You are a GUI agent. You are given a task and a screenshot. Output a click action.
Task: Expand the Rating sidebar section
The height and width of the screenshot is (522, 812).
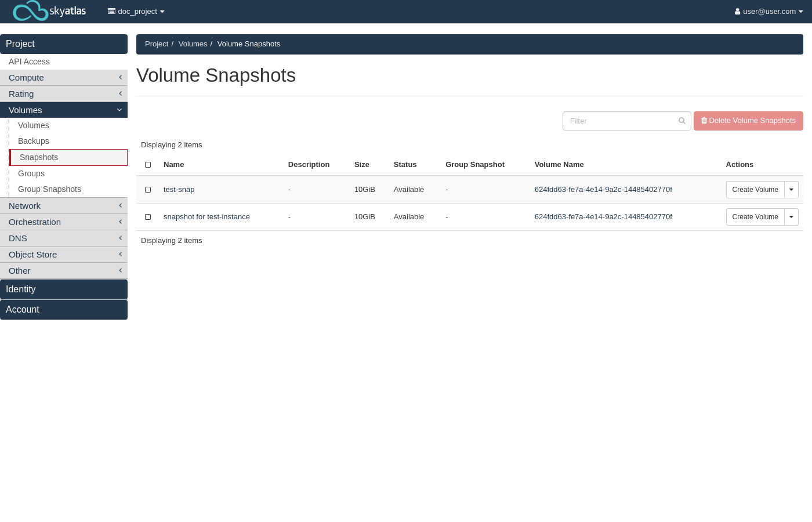(64, 94)
